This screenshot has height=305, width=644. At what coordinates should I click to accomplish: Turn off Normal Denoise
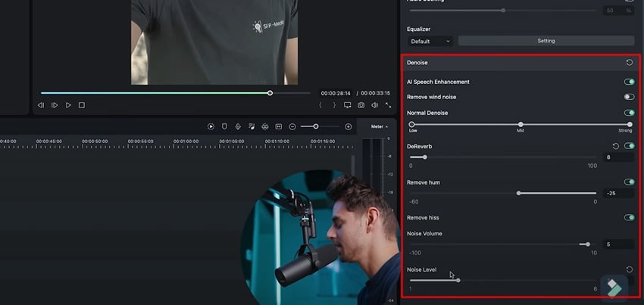(629, 113)
